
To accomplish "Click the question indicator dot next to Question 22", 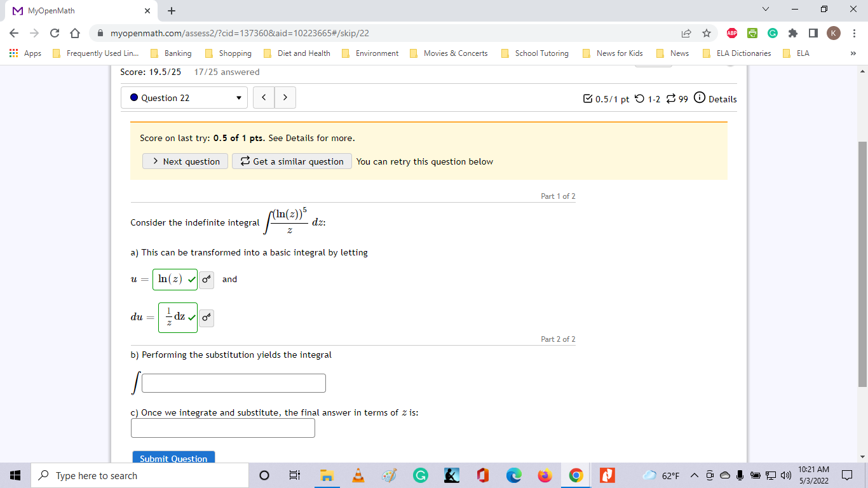I will (x=133, y=97).
